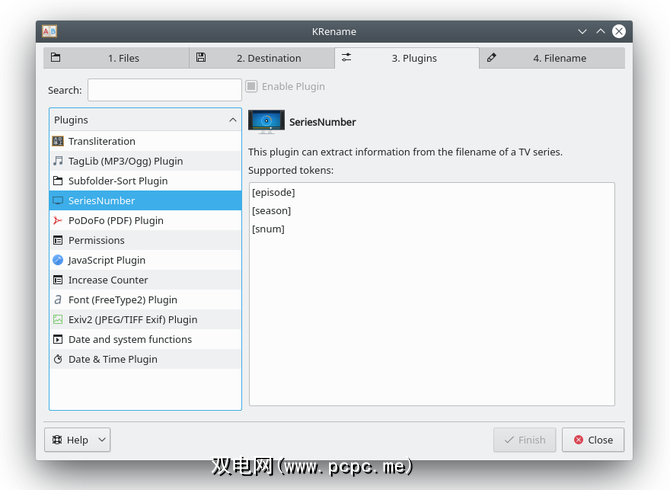This screenshot has width=670, height=490.
Task: Click the Subfolder-Sort folder icon
Action: tap(58, 181)
